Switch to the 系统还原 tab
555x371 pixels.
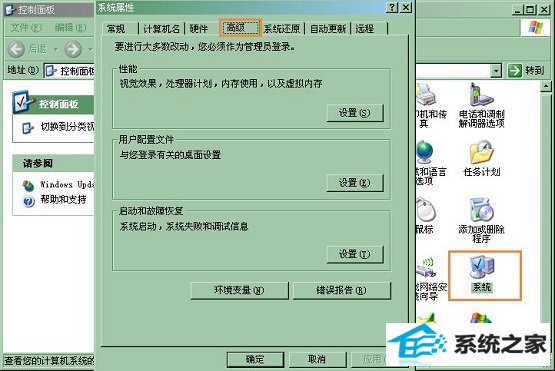tap(282, 28)
